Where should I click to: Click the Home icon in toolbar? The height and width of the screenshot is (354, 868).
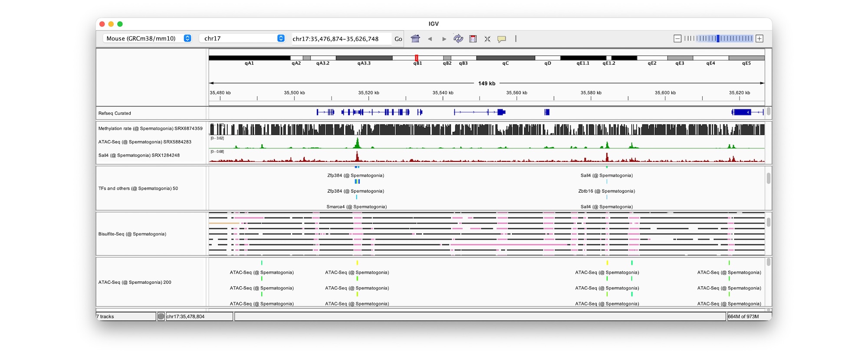415,39
